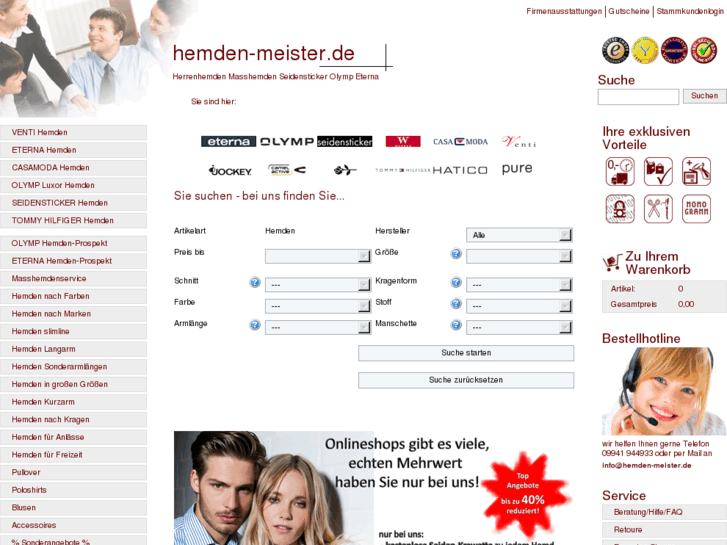This screenshot has width=727, height=545.
Task: Click the free shipping truck advantage icon
Action: pyautogui.click(x=620, y=171)
